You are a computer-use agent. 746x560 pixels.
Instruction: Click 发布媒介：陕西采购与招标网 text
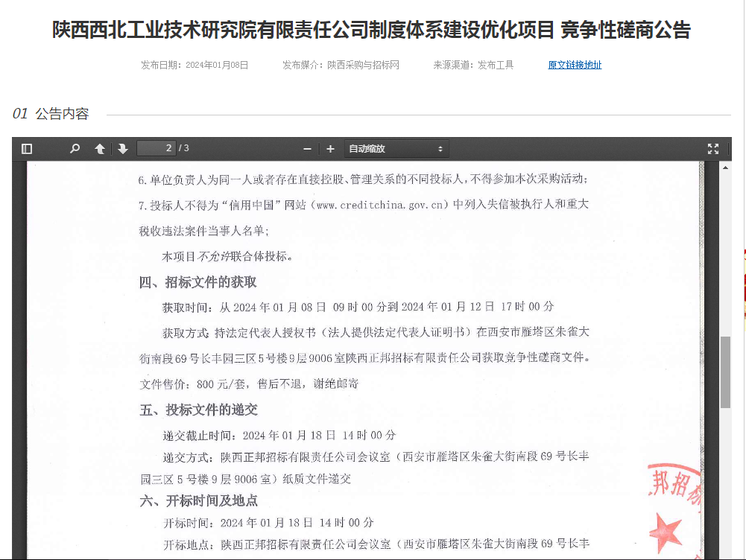coord(341,65)
